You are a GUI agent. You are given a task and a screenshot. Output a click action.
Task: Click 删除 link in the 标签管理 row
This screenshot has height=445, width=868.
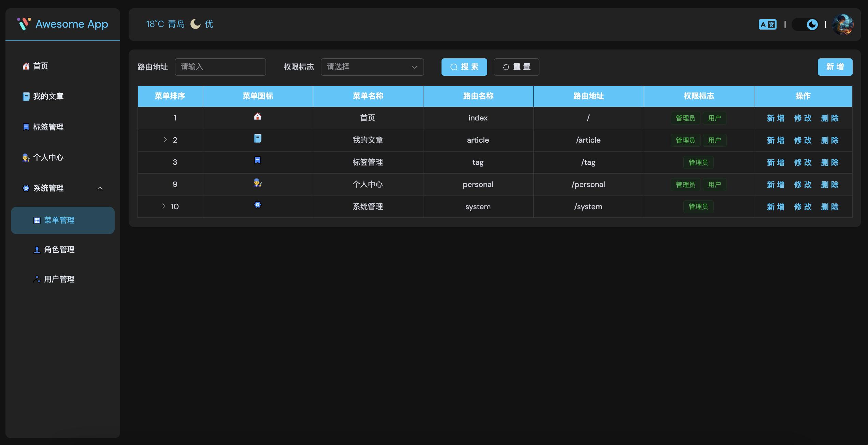pyautogui.click(x=829, y=162)
